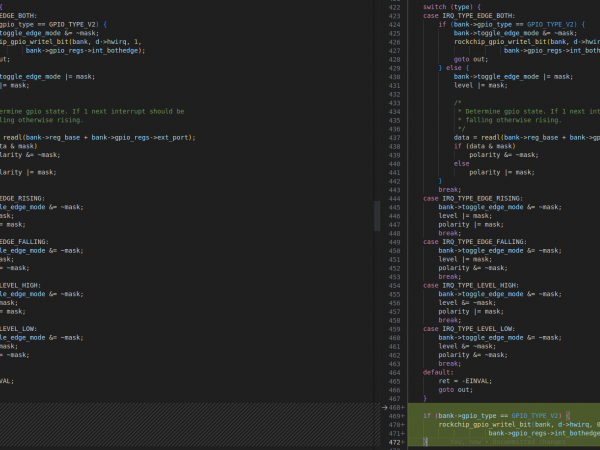The height and width of the screenshot is (450, 600).
Task: Click 'goto out;' on line 428
Action: pyautogui.click(x=471, y=59)
